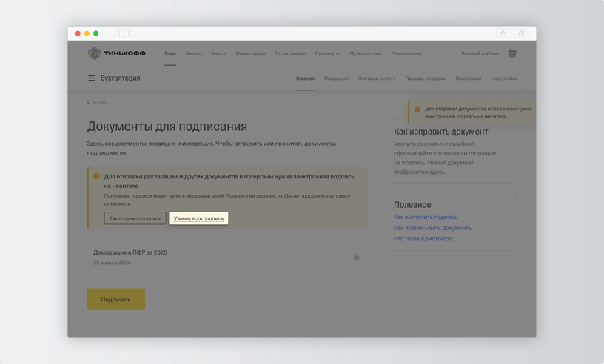Click the У меня есть подпись button
Image resolution: width=604 pixels, height=364 pixels.
(199, 218)
